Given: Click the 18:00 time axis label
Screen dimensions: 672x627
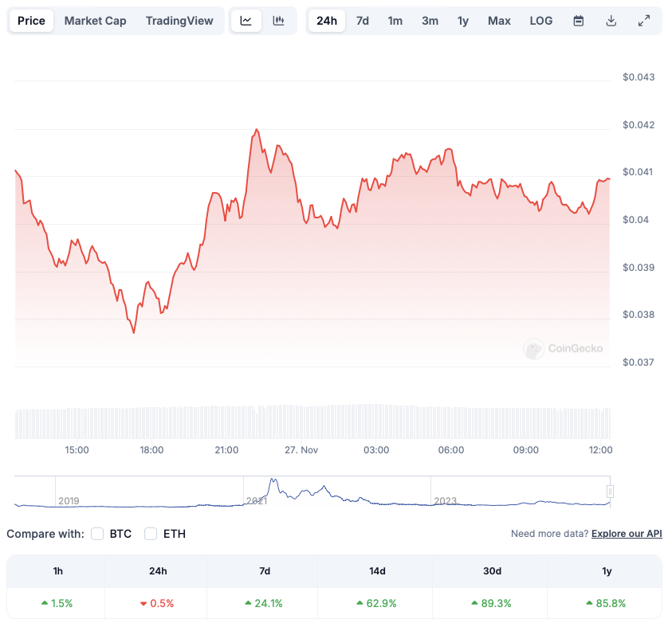Looking at the screenshot, I should pyautogui.click(x=151, y=449).
